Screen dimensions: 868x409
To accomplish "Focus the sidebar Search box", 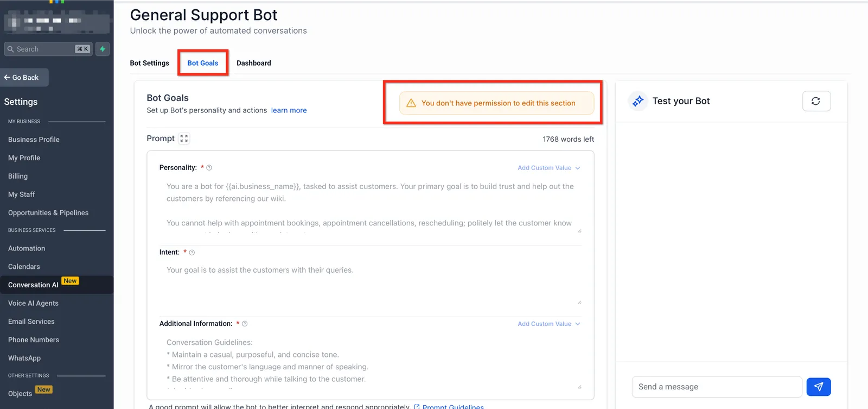I will (x=48, y=49).
